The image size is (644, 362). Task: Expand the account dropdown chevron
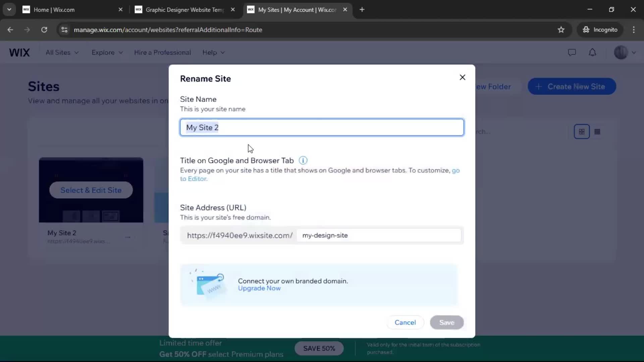pos(634,53)
